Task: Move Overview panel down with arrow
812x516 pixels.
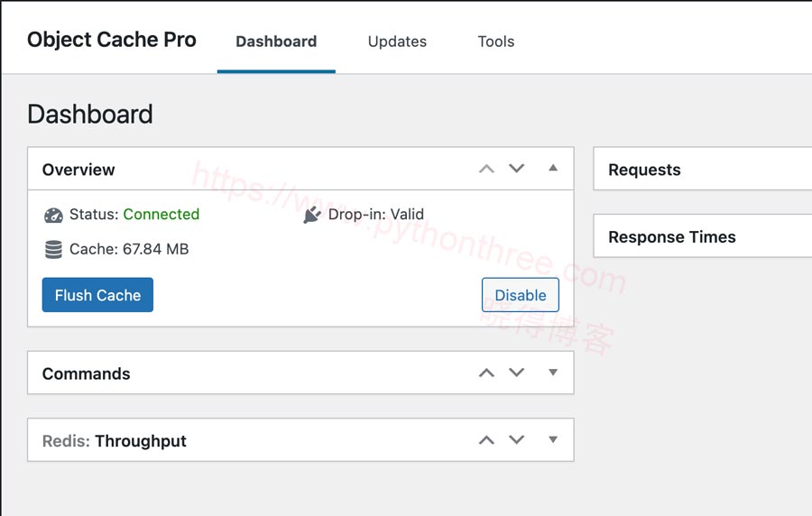Action: pyautogui.click(x=516, y=168)
